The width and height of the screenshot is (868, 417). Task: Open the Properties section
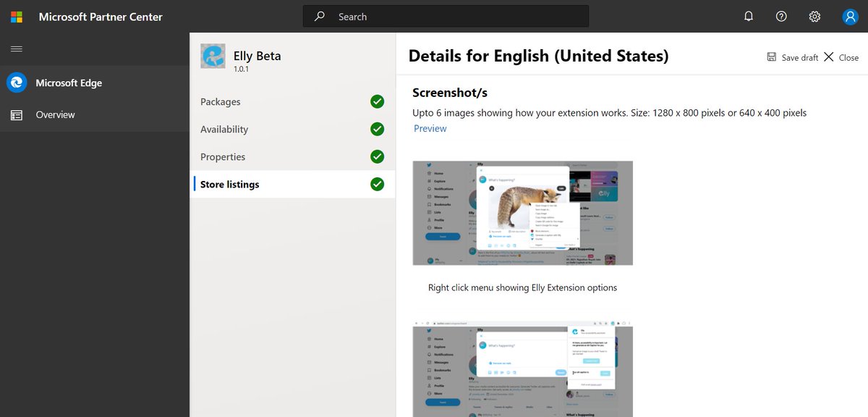pyautogui.click(x=292, y=157)
